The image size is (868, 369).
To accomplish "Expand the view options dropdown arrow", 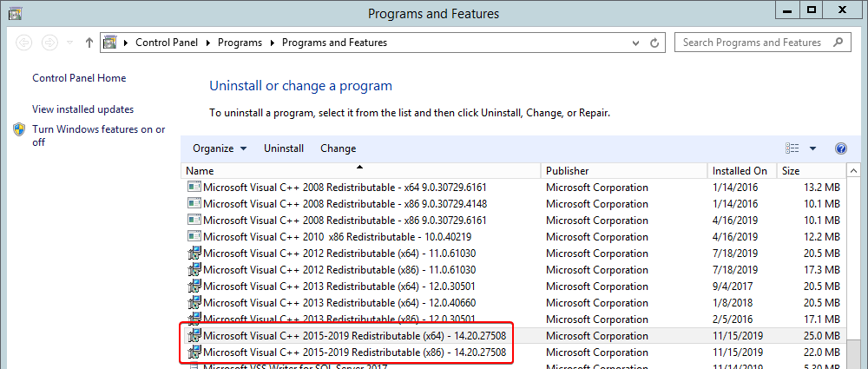I will pos(812,148).
